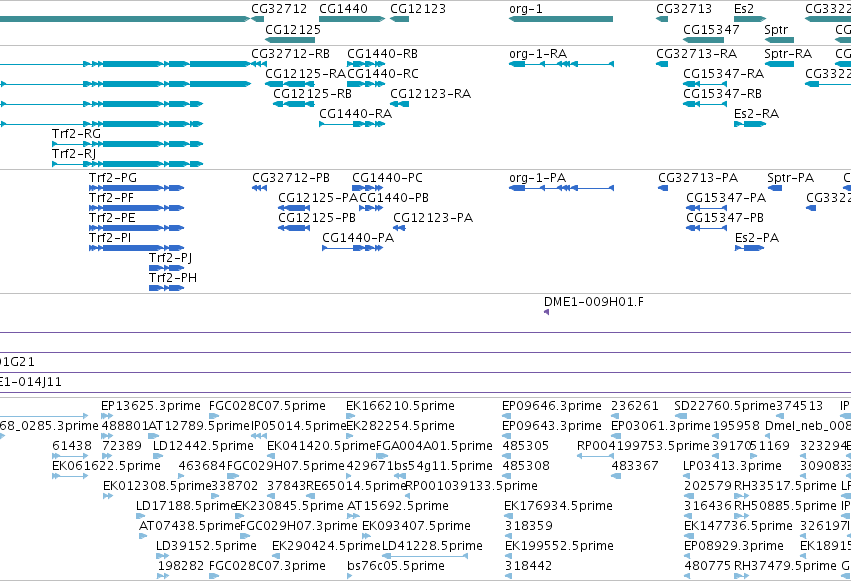Select transcript Trf2-RG

point(76,133)
